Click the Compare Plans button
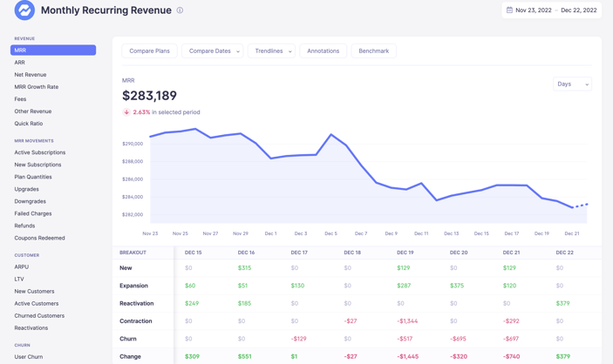The height and width of the screenshot is (364, 613). [149, 51]
